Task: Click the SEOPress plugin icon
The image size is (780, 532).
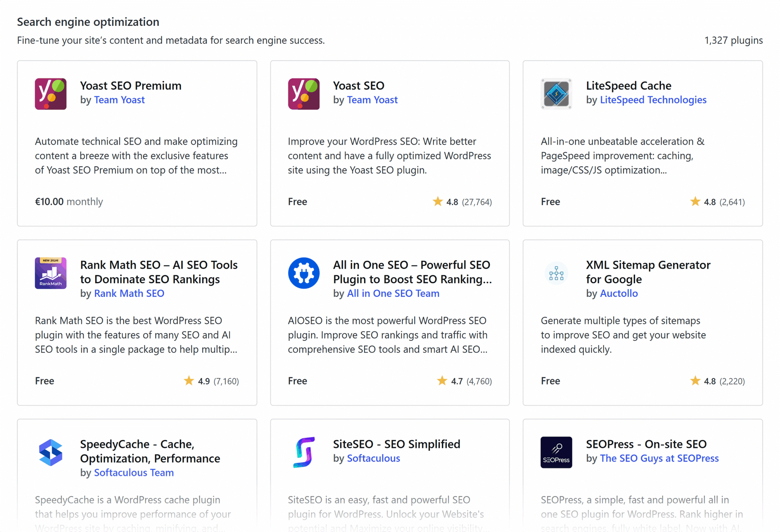Action: [556, 452]
